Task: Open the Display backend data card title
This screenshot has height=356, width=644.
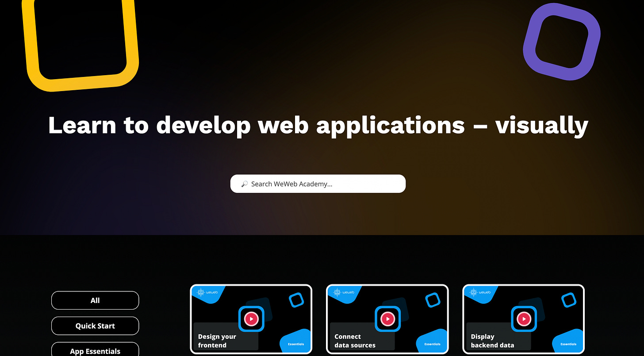Action: [492, 341]
